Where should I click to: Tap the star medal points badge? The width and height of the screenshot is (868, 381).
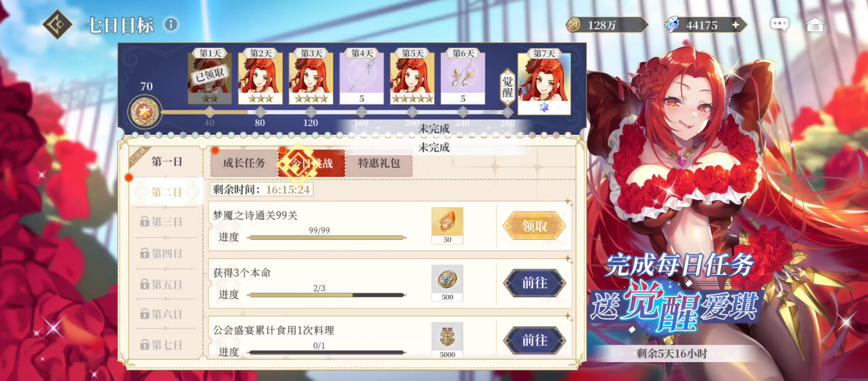[x=145, y=112]
